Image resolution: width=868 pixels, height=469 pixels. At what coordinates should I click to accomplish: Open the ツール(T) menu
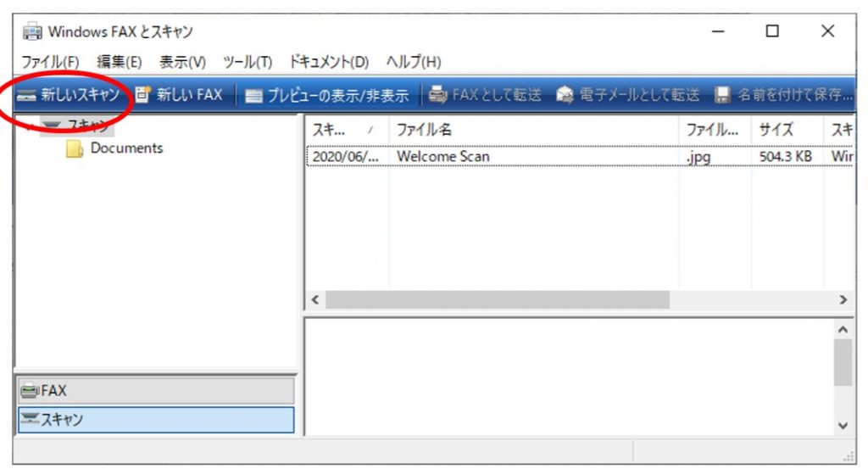coord(248,61)
